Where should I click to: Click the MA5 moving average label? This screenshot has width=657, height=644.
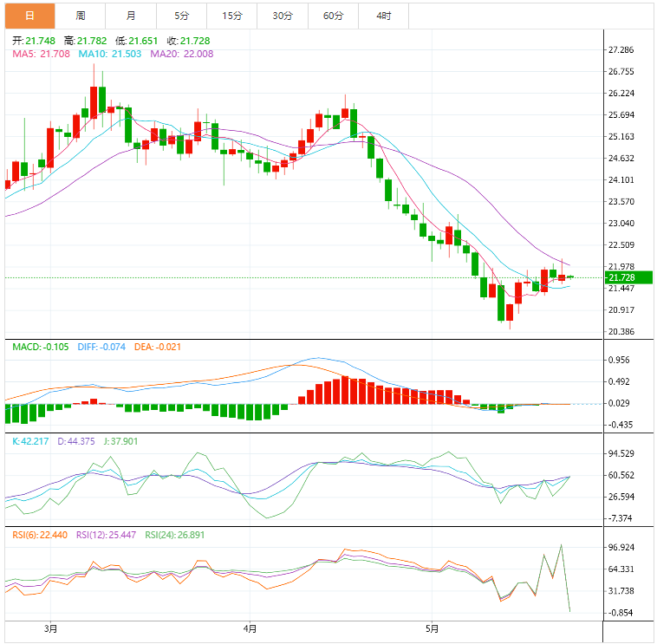click(x=41, y=54)
